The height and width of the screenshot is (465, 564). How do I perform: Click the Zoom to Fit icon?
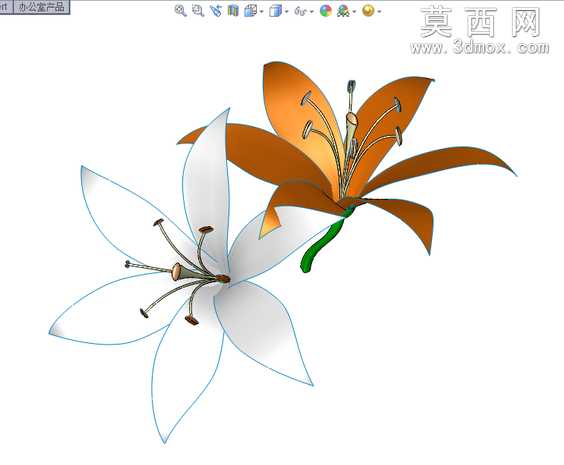pyautogui.click(x=180, y=11)
